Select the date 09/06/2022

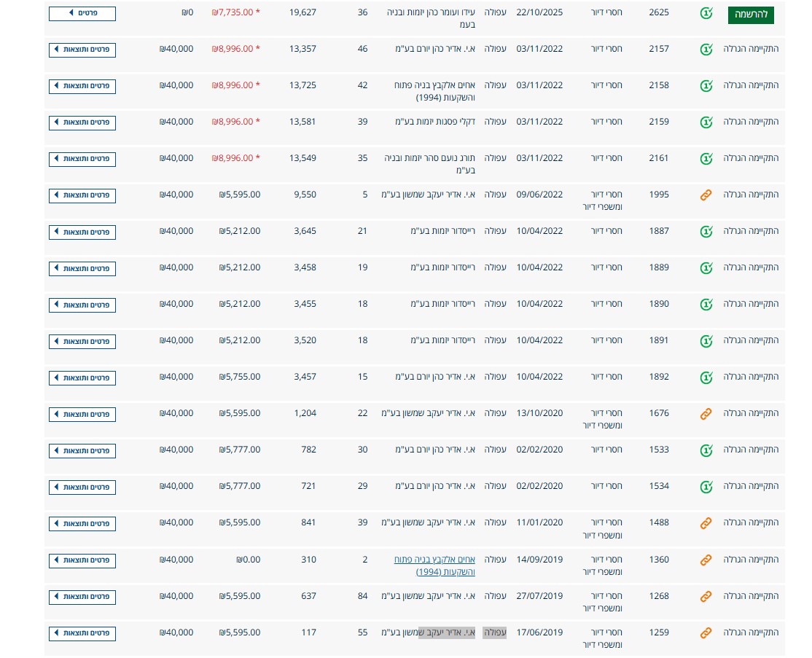[x=539, y=195]
